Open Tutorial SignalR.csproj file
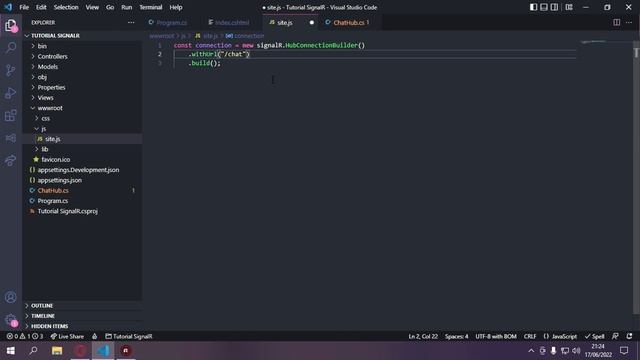Screen dimensions: 640x360 point(82,211)
